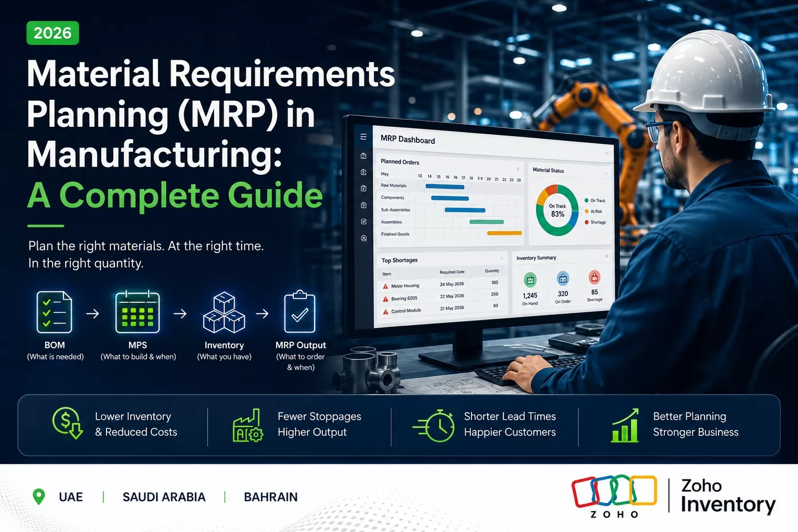This screenshot has width=798, height=532.
Task: Select the SAUDI ARABIA location
Action: point(164,497)
